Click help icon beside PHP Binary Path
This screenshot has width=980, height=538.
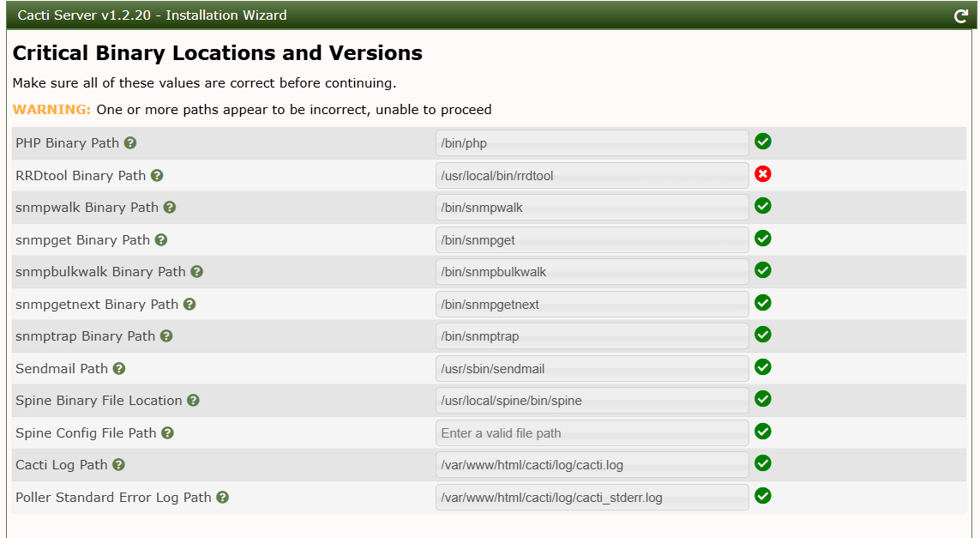point(130,143)
